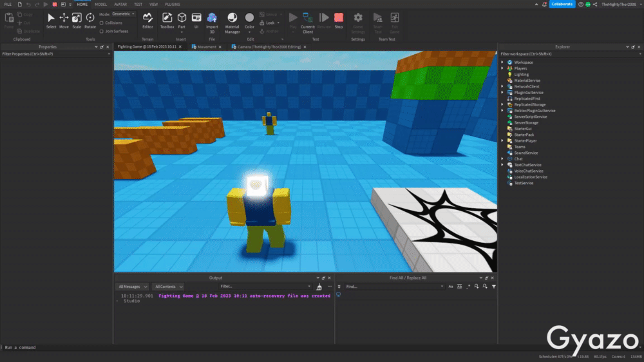644x362 pixels.
Task: Switch to the PLUGINS ribbon tab
Action: [173, 4]
